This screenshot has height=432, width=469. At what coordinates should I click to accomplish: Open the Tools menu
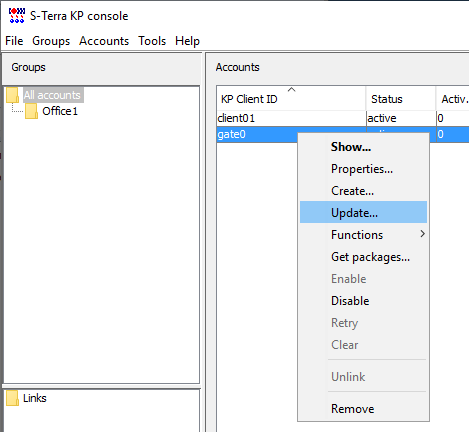click(152, 41)
